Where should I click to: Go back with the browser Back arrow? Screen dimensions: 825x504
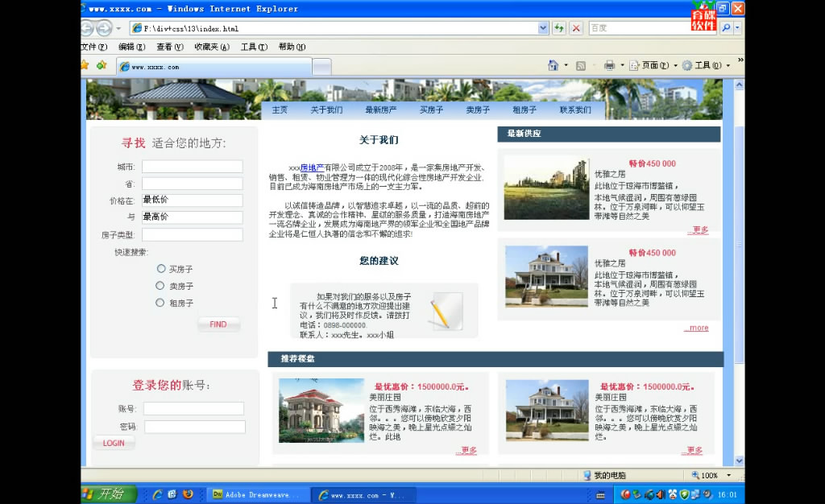(x=87, y=28)
